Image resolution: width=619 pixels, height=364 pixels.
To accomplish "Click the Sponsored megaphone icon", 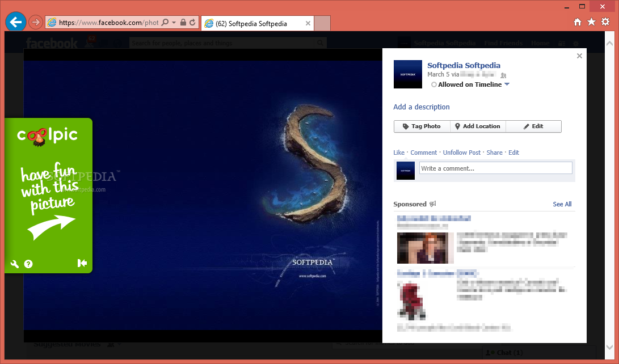I will tap(433, 204).
